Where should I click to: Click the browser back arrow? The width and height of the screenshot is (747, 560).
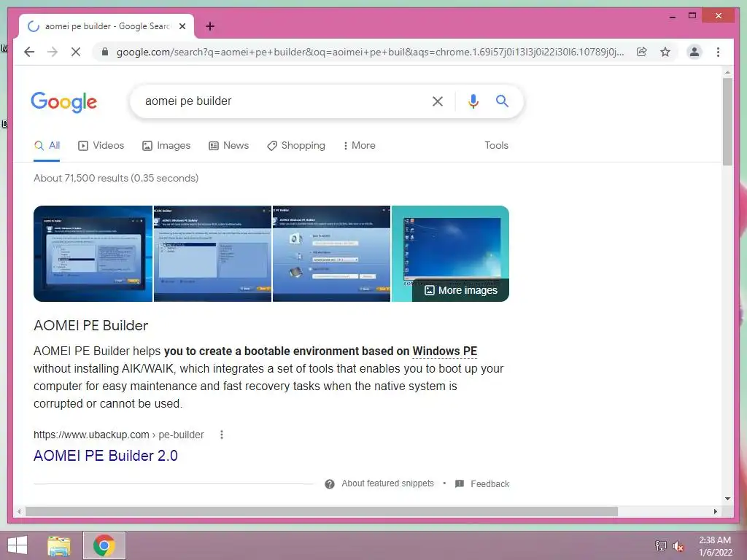[x=29, y=52]
